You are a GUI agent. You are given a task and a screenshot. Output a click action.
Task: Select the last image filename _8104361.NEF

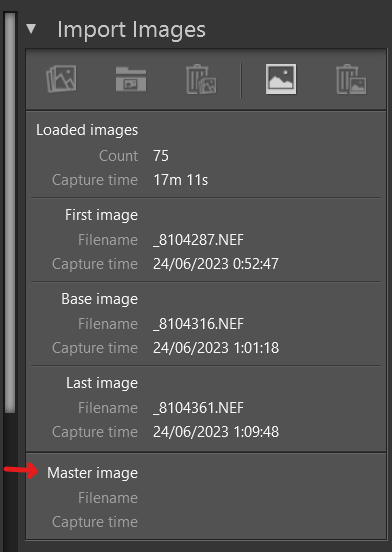pyautogui.click(x=198, y=408)
